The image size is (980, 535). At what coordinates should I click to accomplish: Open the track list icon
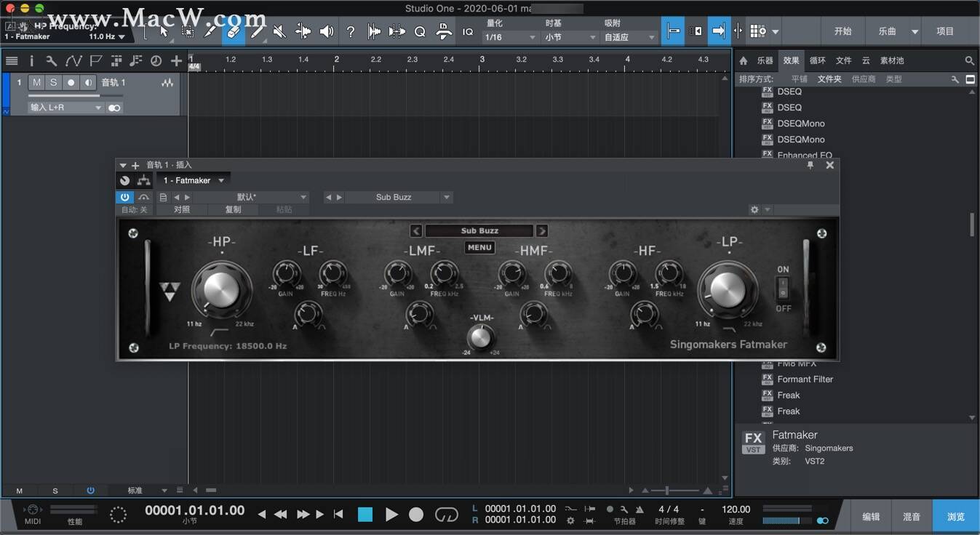click(x=12, y=61)
